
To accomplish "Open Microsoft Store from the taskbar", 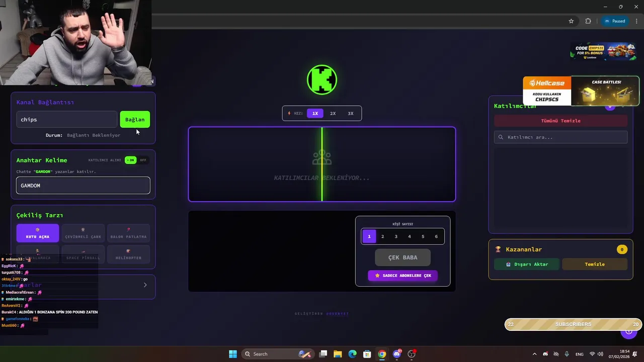I will pyautogui.click(x=367, y=354).
